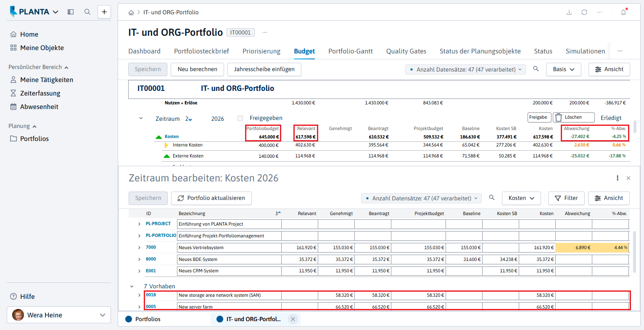Screen dimensions: 644x330
Task: Search records in Budget toolbar
Action: tap(536, 69)
